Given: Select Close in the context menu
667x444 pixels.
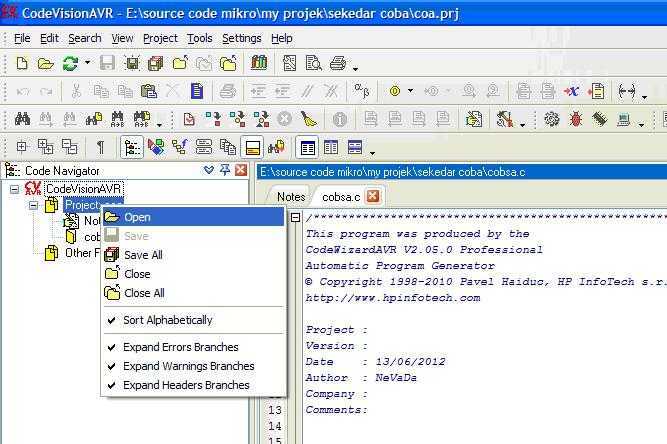Looking at the screenshot, I should pyautogui.click(x=194, y=274).
